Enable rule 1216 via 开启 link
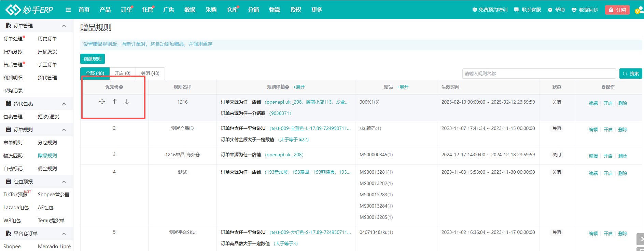 point(608,103)
